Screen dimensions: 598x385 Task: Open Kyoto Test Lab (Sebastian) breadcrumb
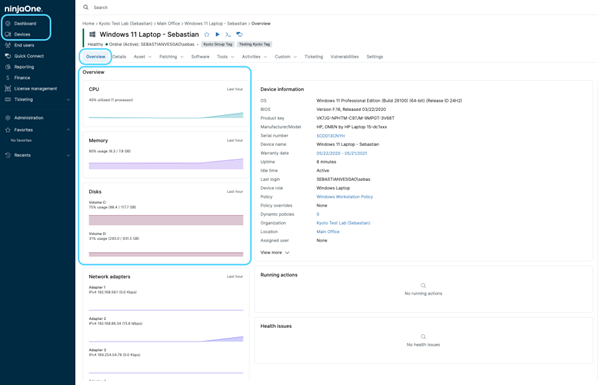click(125, 24)
